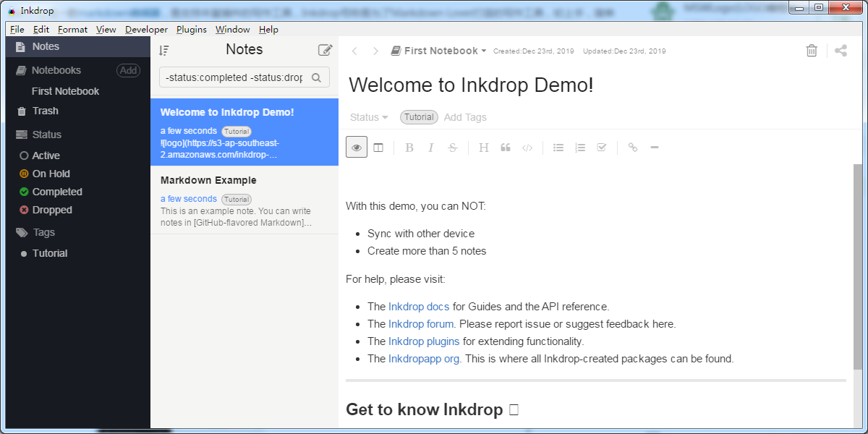Select Markdown Example note

(x=244, y=200)
